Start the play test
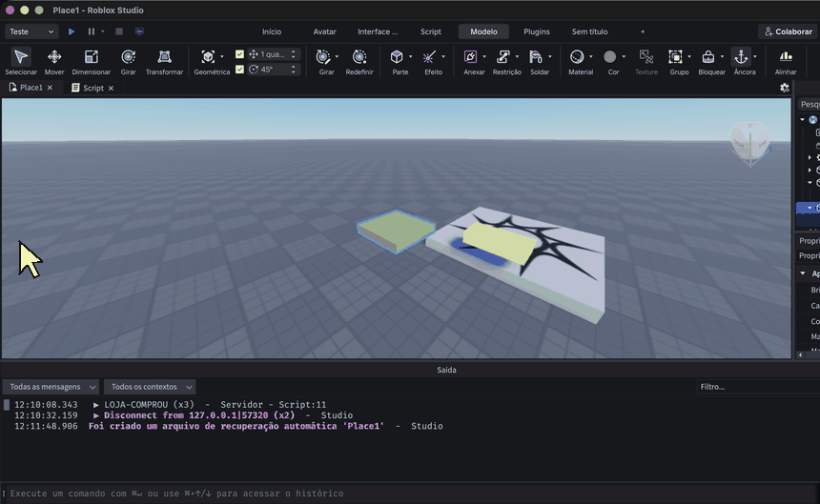820x504 pixels. click(72, 31)
